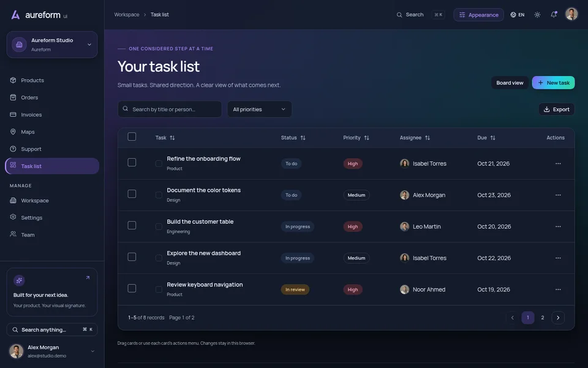
Task: Go to Invoices in the sidebar
Action: click(52, 115)
